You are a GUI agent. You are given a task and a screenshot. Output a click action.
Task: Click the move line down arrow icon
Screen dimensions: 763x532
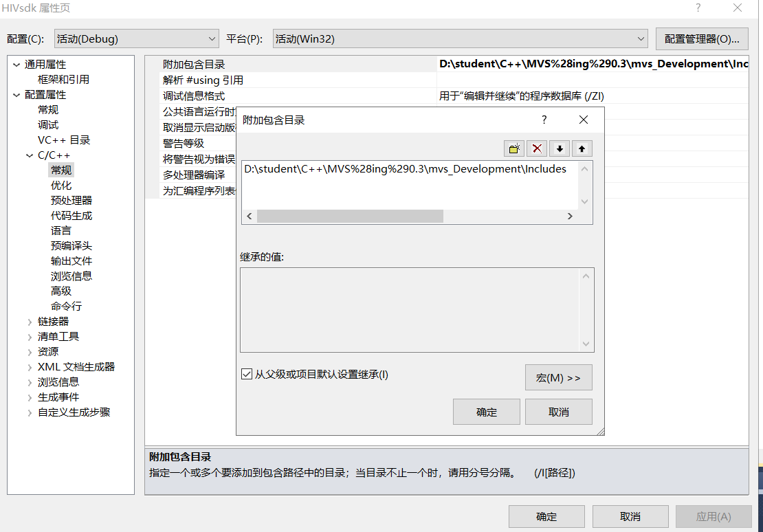[x=560, y=148]
